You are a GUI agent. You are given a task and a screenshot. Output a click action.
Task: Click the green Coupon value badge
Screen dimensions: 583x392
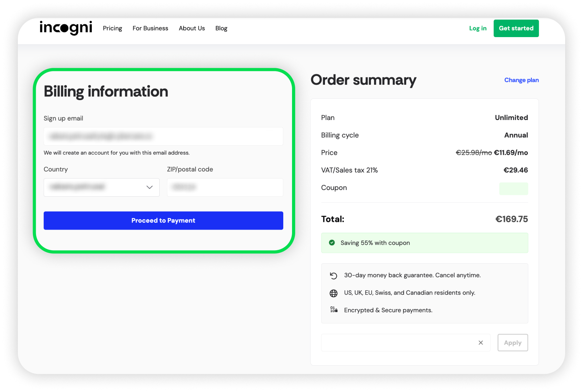pyautogui.click(x=513, y=189)
